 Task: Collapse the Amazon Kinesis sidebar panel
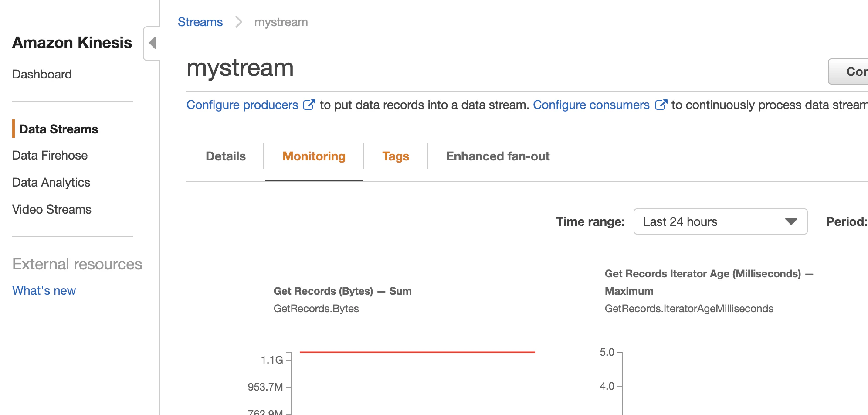(x=153, y=43)
